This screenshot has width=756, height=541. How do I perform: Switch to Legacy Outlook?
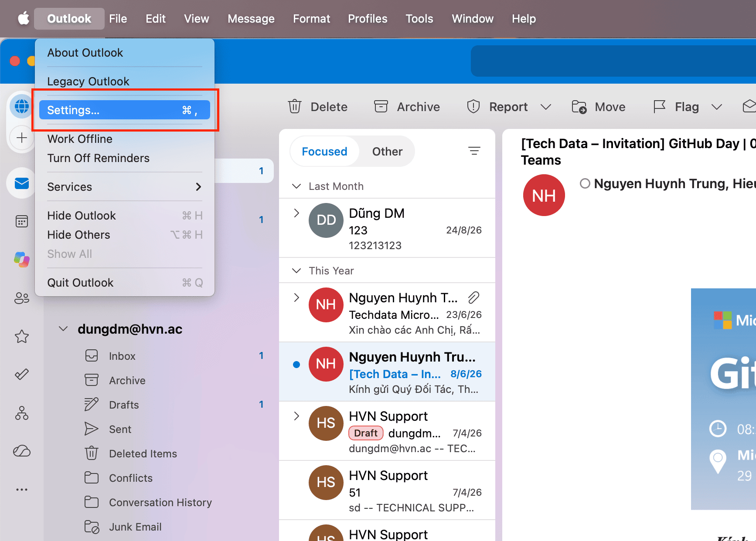click(x=125, y=81)
